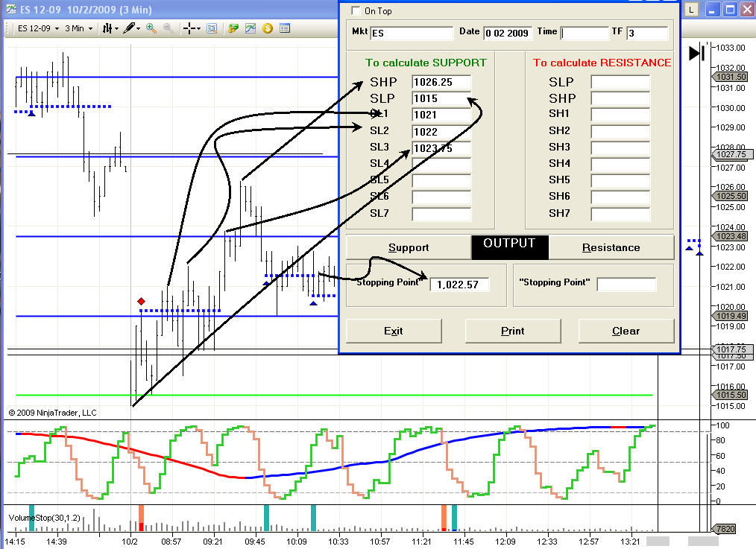Click the support SHP field with 1026.25
Viewport: 756px width, 549px height.
(441, 82)
